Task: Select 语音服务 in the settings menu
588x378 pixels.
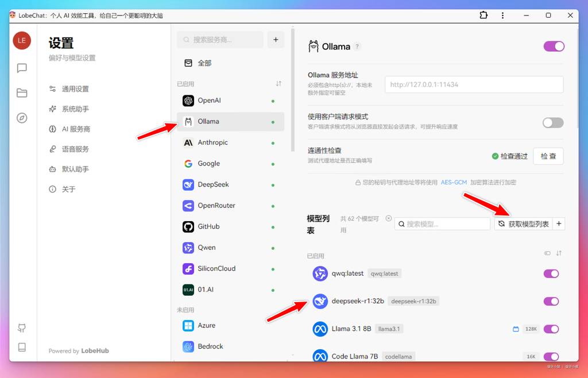Action: (75, 149)
